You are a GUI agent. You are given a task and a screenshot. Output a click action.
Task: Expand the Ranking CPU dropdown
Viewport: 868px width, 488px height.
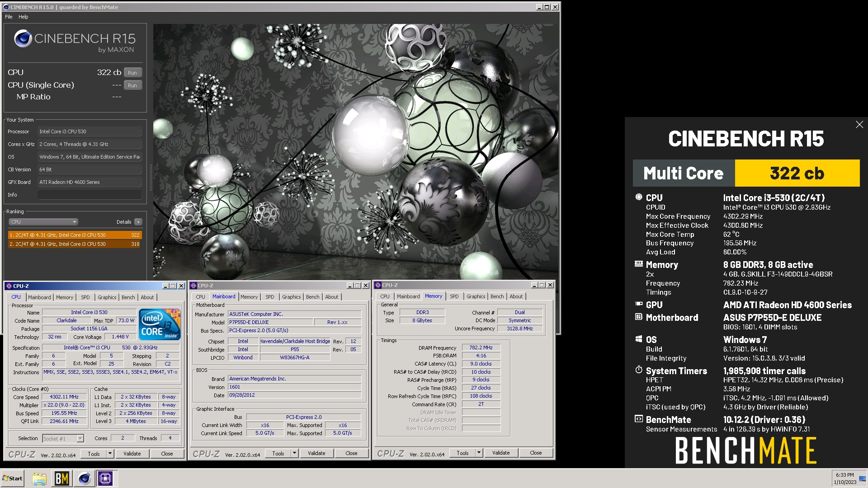coord(43,222)
